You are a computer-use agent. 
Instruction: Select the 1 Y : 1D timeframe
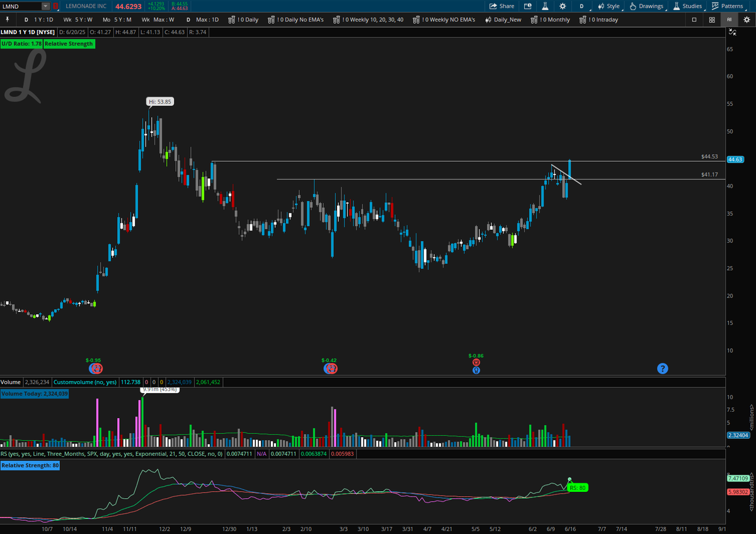[39, 20]
